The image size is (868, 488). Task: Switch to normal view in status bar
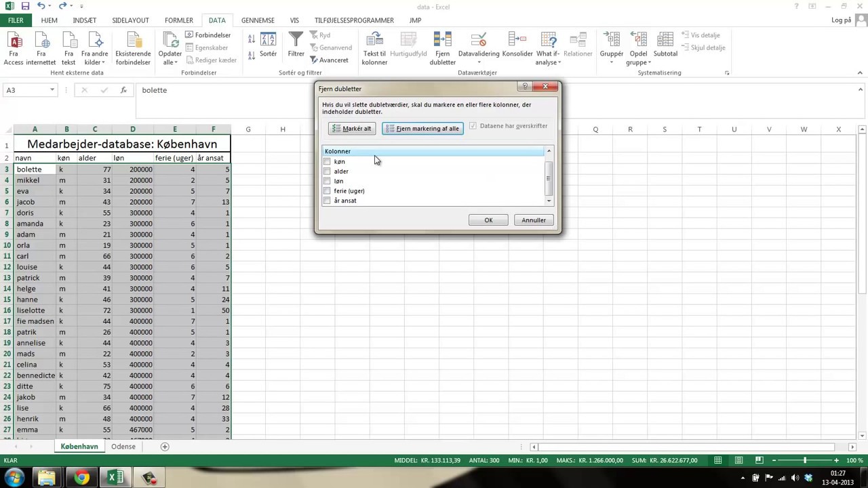click(x=717, y=460)
